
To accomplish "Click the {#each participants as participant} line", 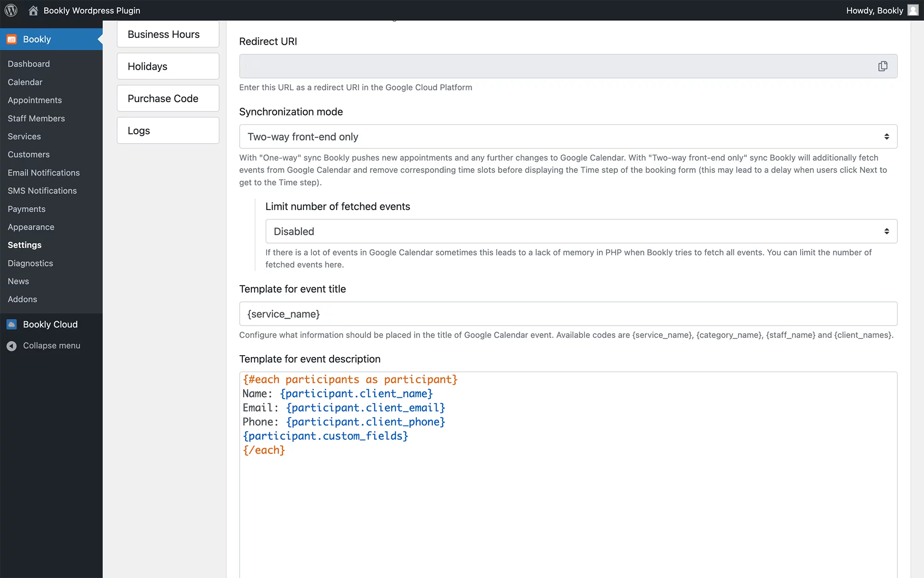I will point(350,380).
